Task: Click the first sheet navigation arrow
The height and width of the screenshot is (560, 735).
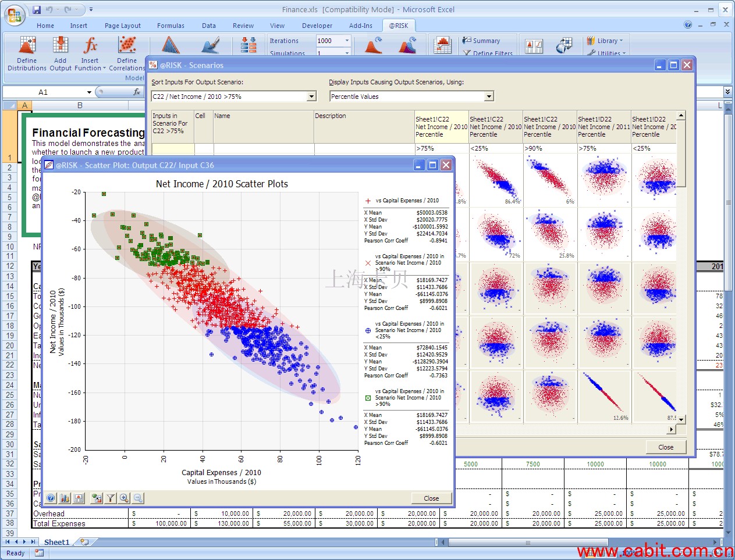Action: (7, 542)
